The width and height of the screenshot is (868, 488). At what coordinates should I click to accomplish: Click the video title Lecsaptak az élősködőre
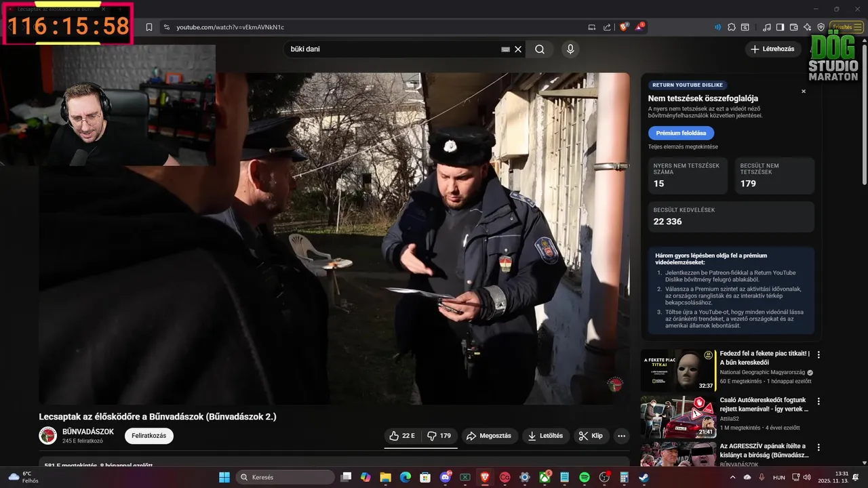[x=157, y=416]
